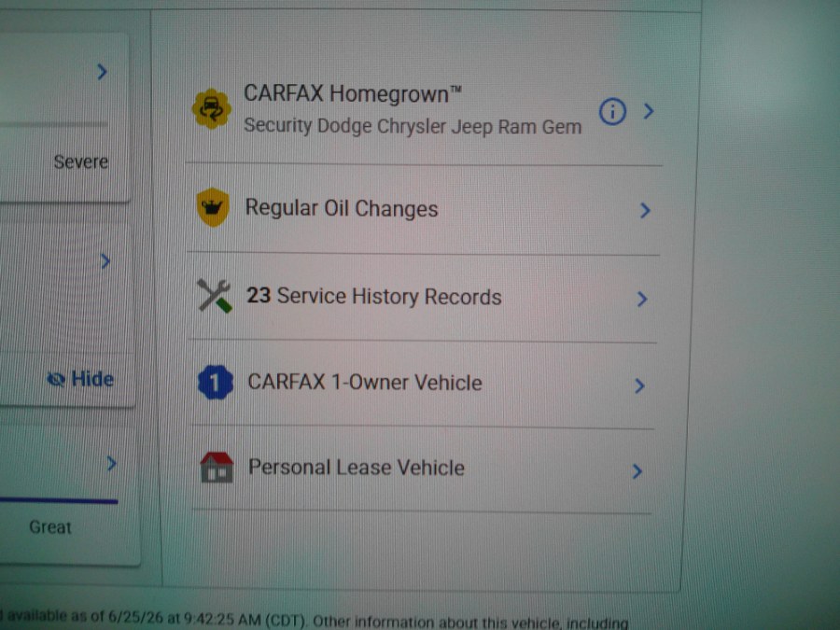This screenshot has height=630, width=840.
Task: Click the blue rating bar above Great
Action: pyautogui.click(x=59, y=501)
